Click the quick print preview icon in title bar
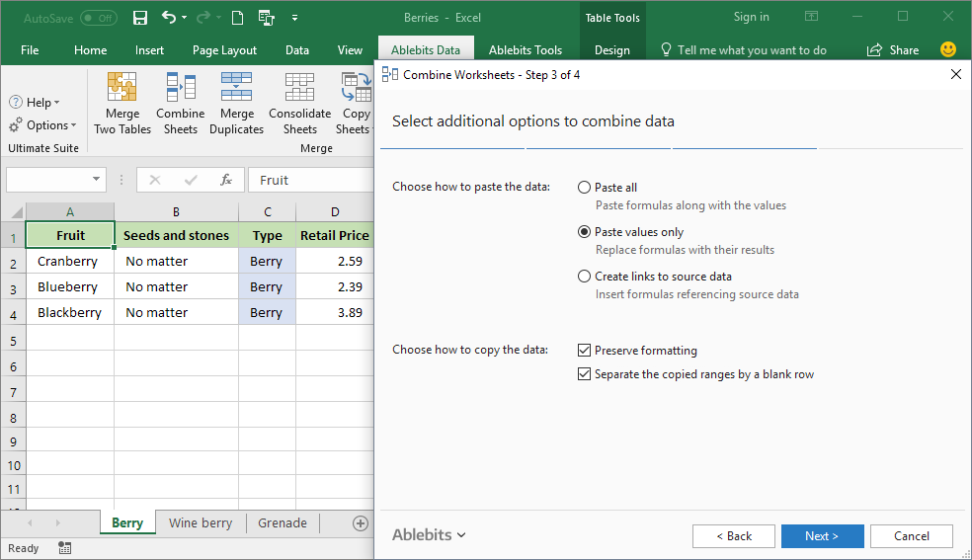Viewport: 972px width, 560px height. (267, 18)
